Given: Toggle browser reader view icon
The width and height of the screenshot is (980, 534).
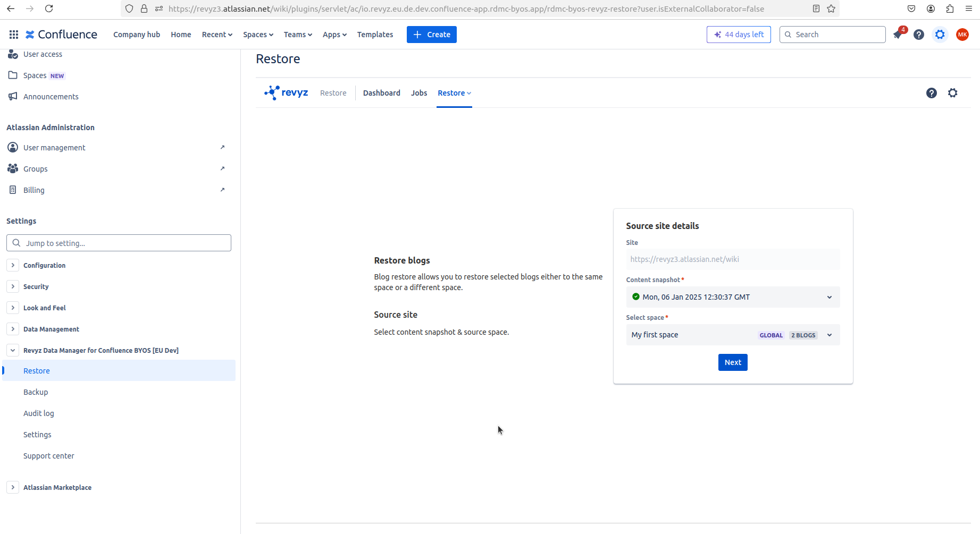Looking at the screenshot, I should click(x=816, y=9).
